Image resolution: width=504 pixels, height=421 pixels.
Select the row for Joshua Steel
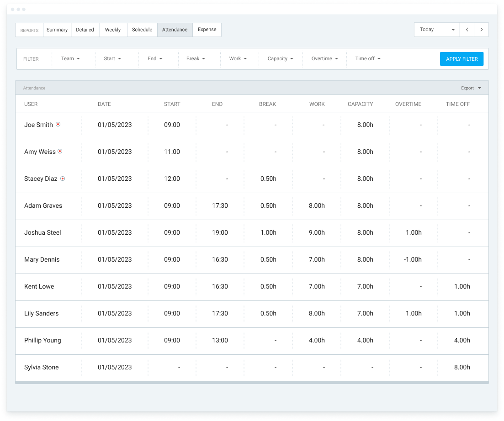[42, 232]
